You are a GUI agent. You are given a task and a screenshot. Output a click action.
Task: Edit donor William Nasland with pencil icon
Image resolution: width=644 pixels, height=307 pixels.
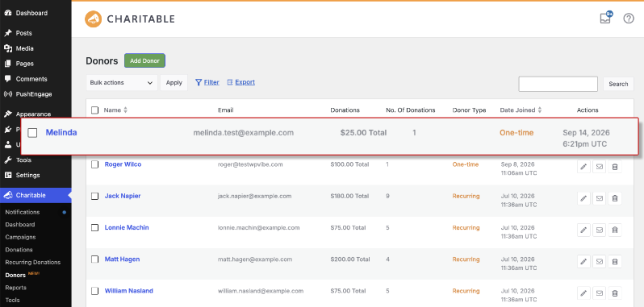[583, 293]
